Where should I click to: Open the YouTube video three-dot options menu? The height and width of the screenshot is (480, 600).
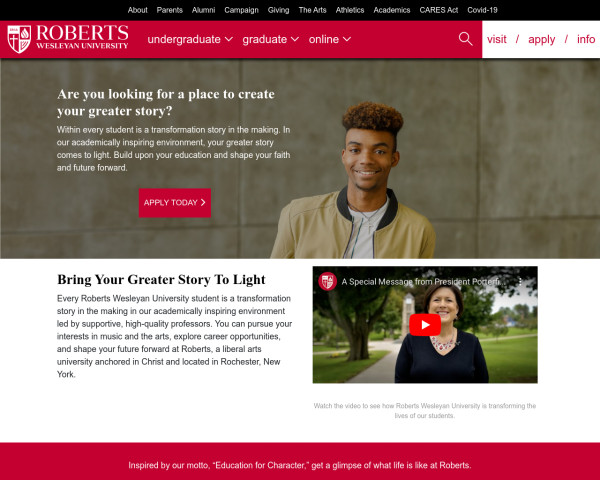520,282
